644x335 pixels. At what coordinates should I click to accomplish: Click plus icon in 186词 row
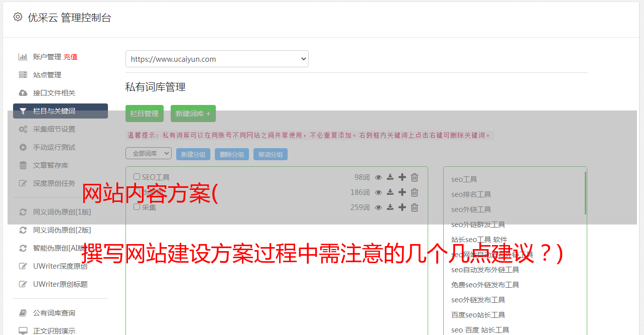click(402, 192)
